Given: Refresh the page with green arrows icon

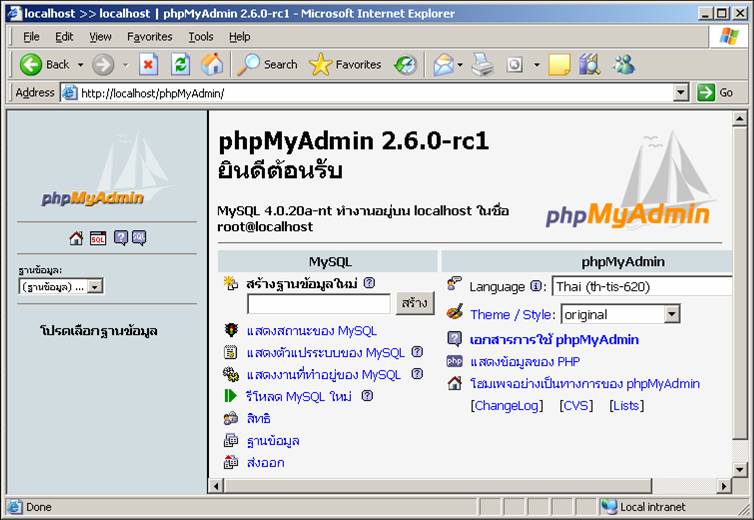Looking at the screenshot, I should coord(181,64).
